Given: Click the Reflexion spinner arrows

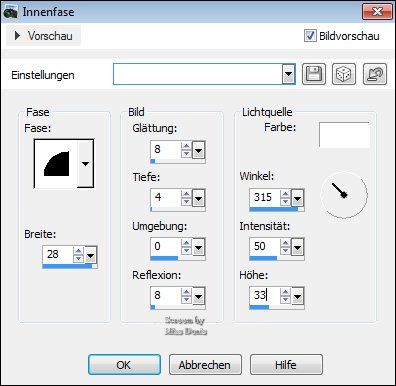Looking at the screenshot, I should (186, 296).
